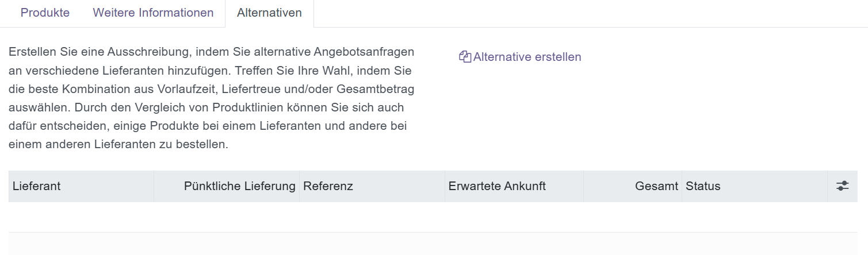Viewport: 868px width, 255px height.
Task: Click the empty row under the table header
Action: [x=433, y=217]
